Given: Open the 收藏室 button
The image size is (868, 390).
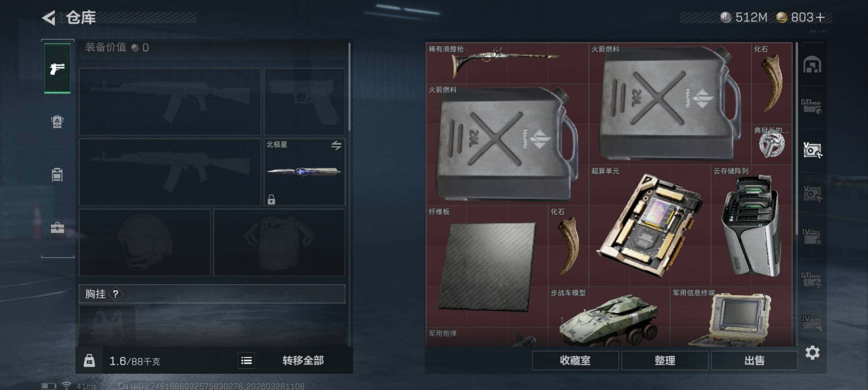Looking at the screenshot, I should (575, 360).
